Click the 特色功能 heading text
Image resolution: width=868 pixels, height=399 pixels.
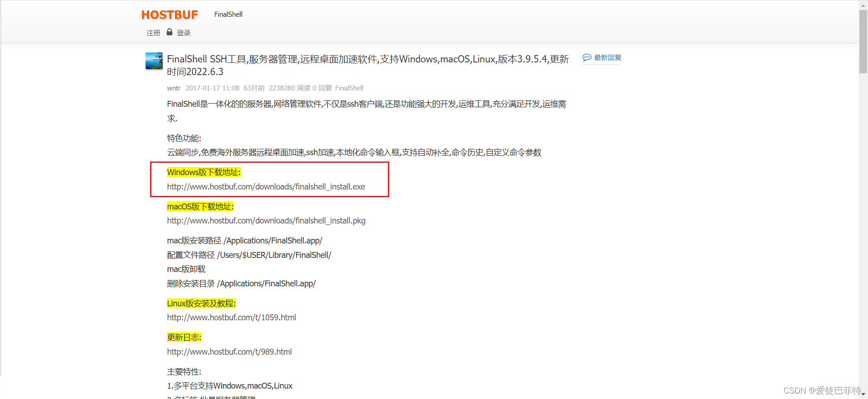click(184, 138)
